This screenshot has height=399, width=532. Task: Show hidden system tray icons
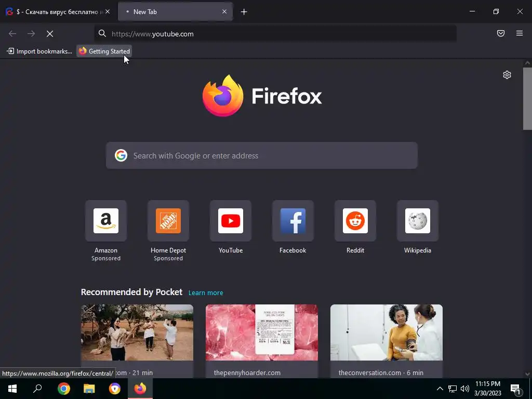click(440, 389)
